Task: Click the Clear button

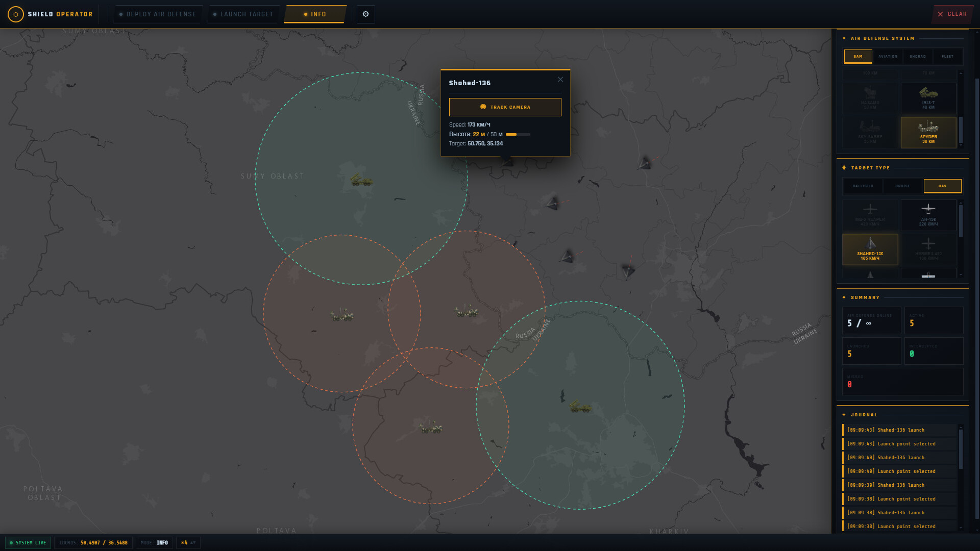Action: 952,14
